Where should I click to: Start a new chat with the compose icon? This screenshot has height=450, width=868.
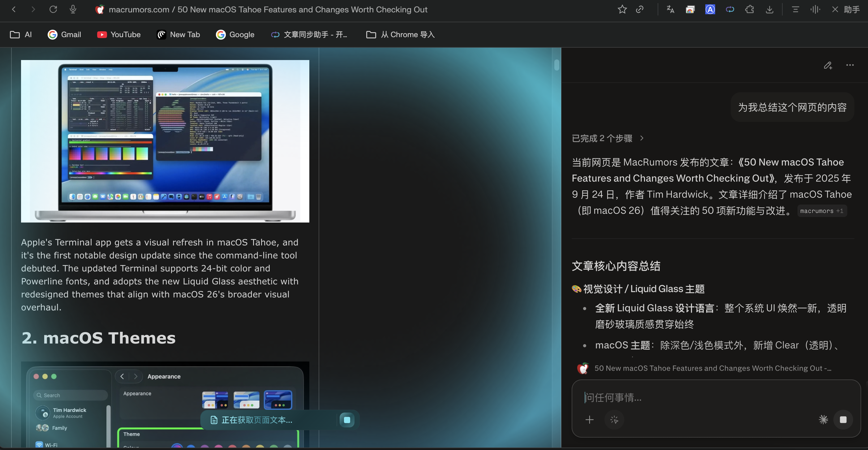(x=828, y=65)
